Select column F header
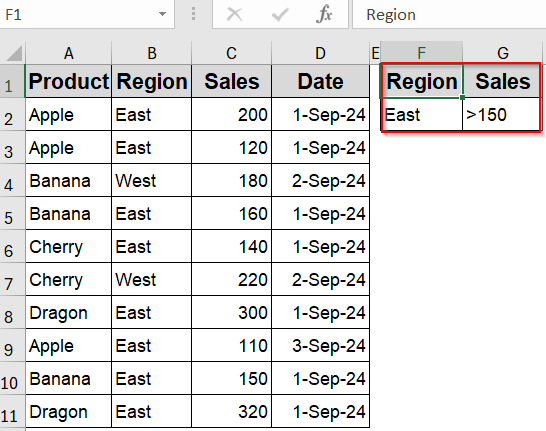The image size is (546, 431). point(422,53)
